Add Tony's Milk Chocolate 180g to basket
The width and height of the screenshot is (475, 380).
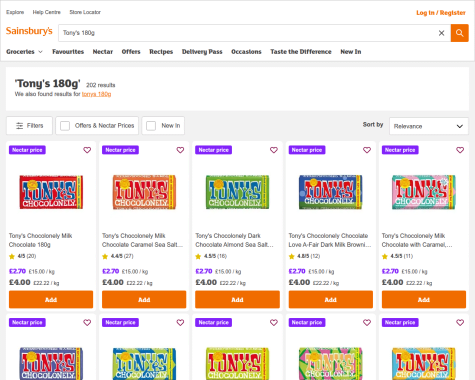(x=51, y=299)
